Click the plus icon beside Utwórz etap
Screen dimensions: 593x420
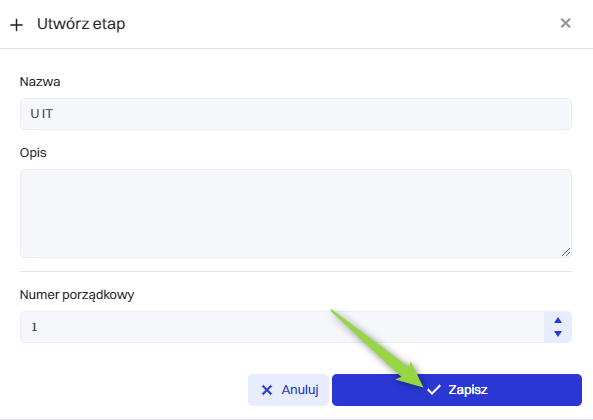(x=16, y=25)
